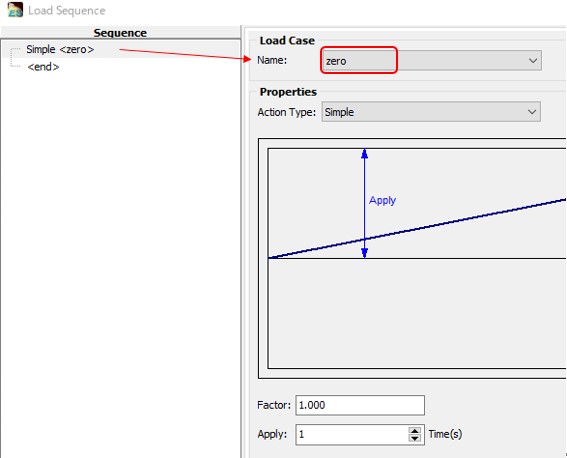Expand the Name combo box arrow
This screenshot has height=458, width=567.
533,60
